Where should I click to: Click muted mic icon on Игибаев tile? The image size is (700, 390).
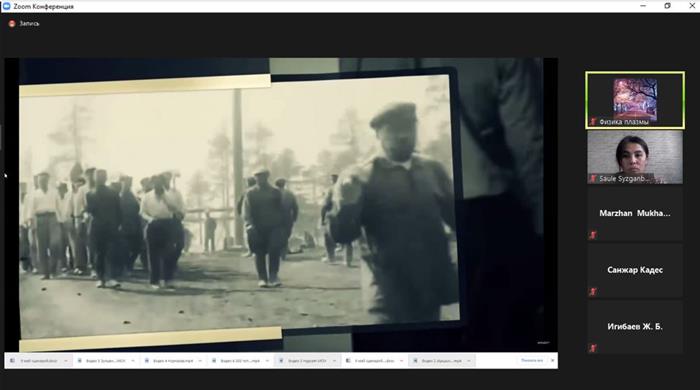pyautogui.click(x=593, y=348)
